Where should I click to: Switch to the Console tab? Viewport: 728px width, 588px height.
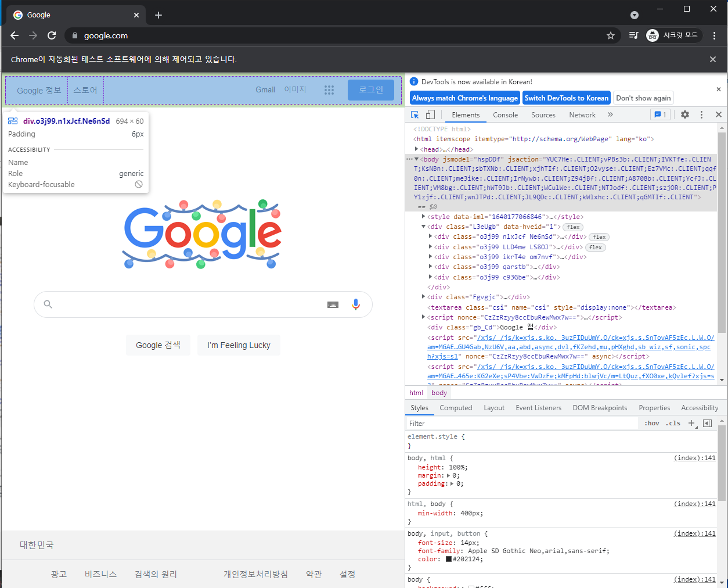506,115
